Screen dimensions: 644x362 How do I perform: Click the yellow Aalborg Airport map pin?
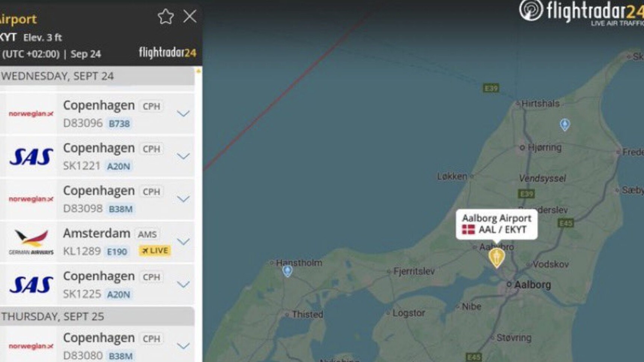pyautogui.click(x=496, y=258)
